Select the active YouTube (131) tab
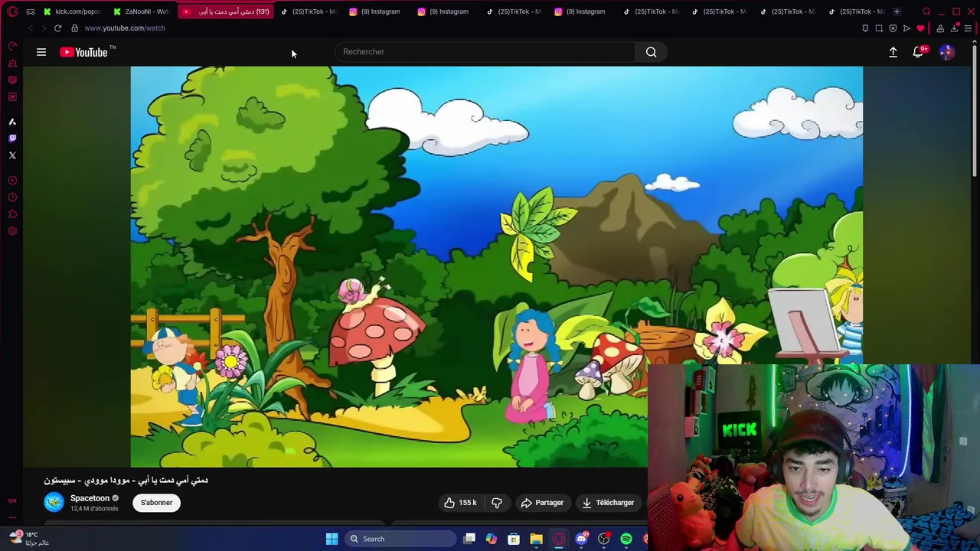Screen dimensions: 980x551 pos(227,11)
